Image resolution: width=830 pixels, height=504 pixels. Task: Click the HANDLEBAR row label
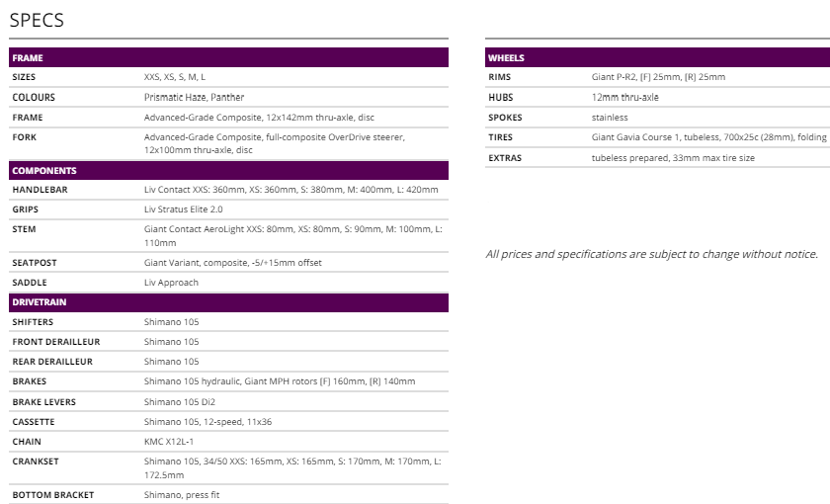click(40, 190)
